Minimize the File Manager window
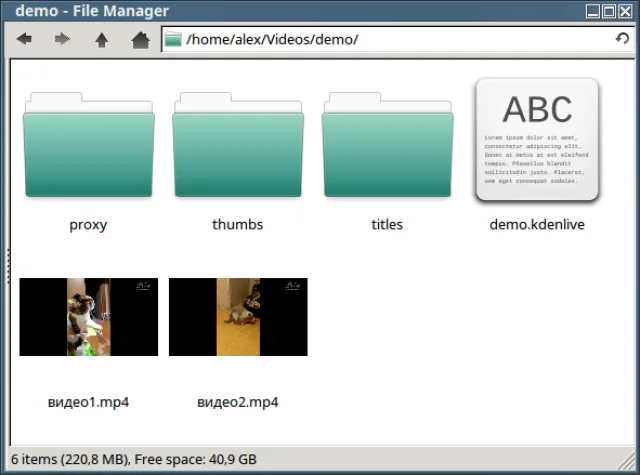 (x=592, y=11)
